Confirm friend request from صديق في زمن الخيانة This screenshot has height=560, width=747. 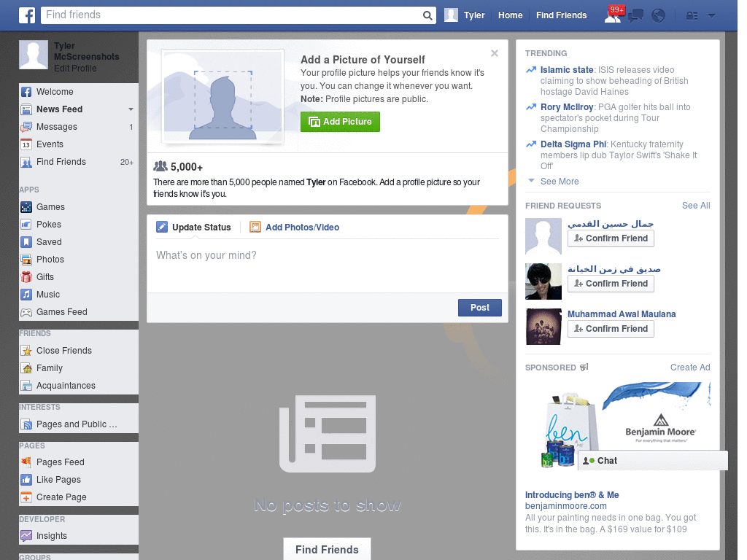[611, 284]
